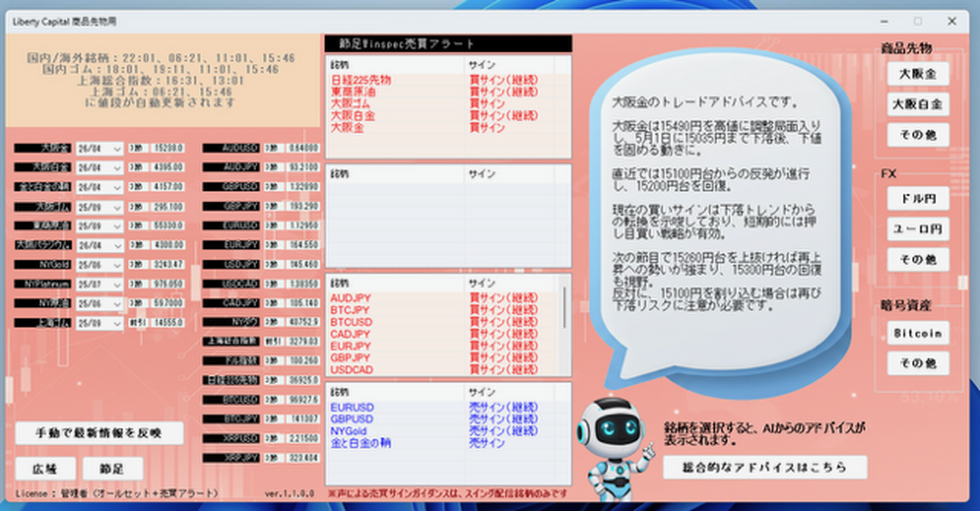The width and height of the screenshot is (980, 511).
Task: Select the 大阪白金 button under 商品先物
Action: coord(918,104)
